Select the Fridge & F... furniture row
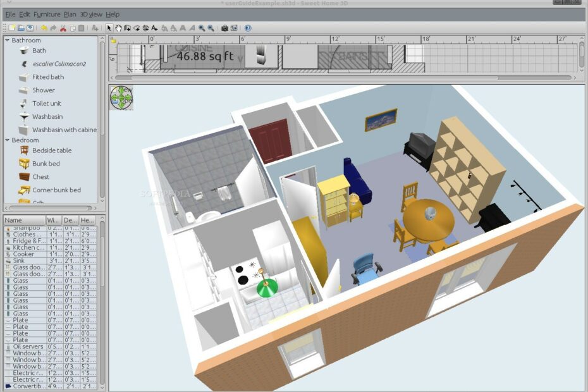Image resolution: width=588 pixels, height=392 pixels. point(50,241)
